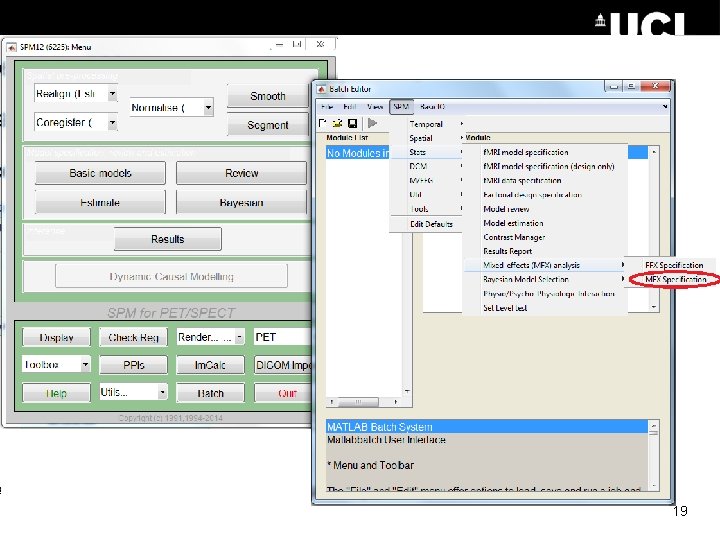Expand the DCM submenu

point(426,166)
